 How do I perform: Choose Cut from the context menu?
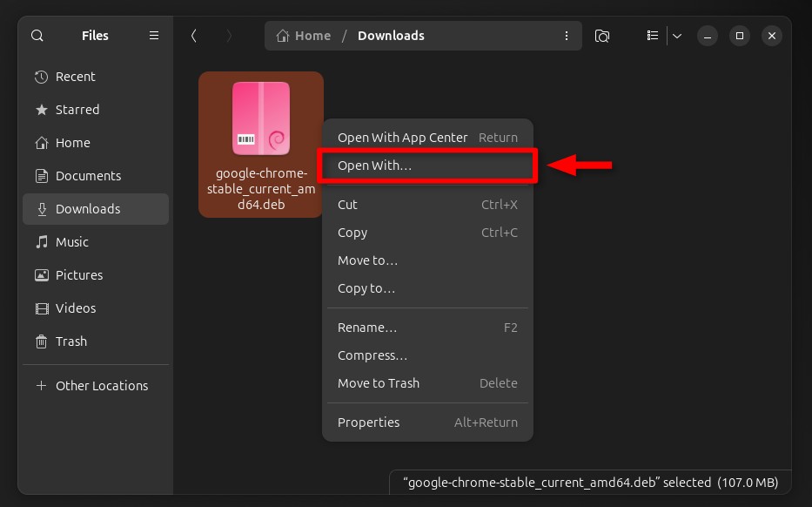click(x=427, y=205)
